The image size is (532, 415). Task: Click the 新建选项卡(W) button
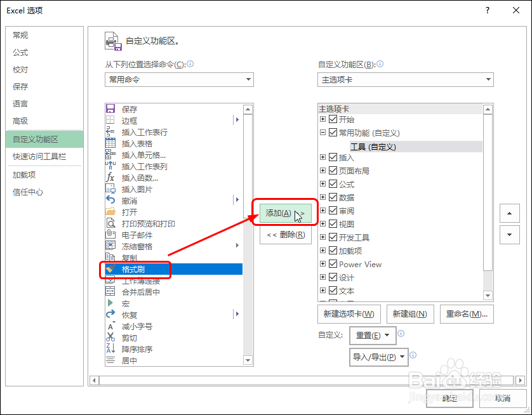point(349,314)
